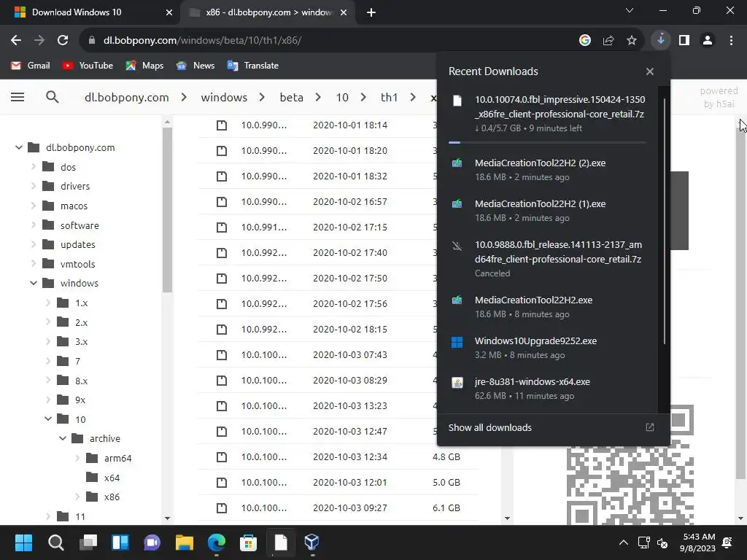This screenshot has height=560, width=747.
Task: Reload the current page
Action: click(x=63, y=41)
